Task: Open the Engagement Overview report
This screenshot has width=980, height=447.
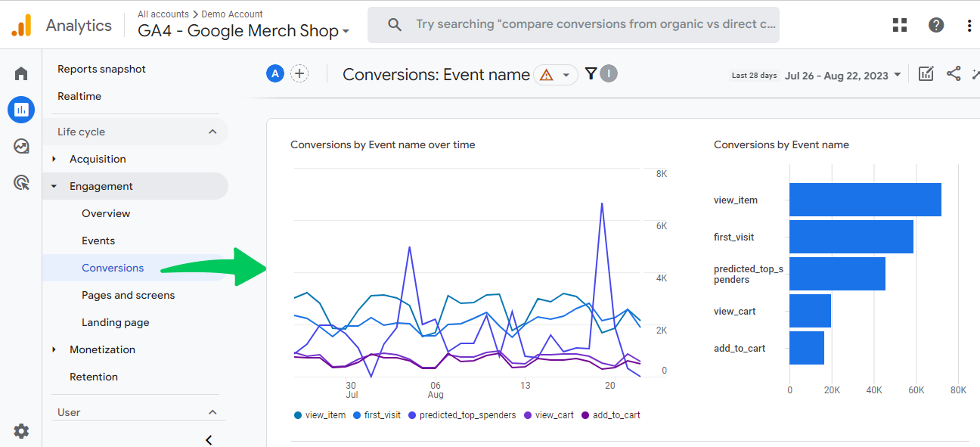Action: click(x=106, y=213)
